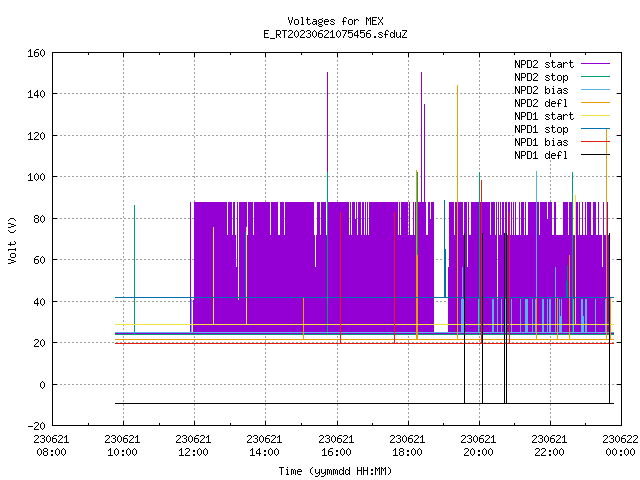The width and height of the screenshot is (640, 480).
Task: Click the 'Voltages for MEX' chart title
Action: coord(335,21)
